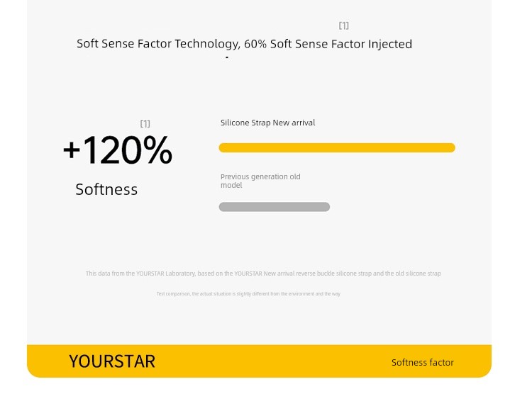
Task: Click the yellow new arrival progress bar
Action: point(337,147)
